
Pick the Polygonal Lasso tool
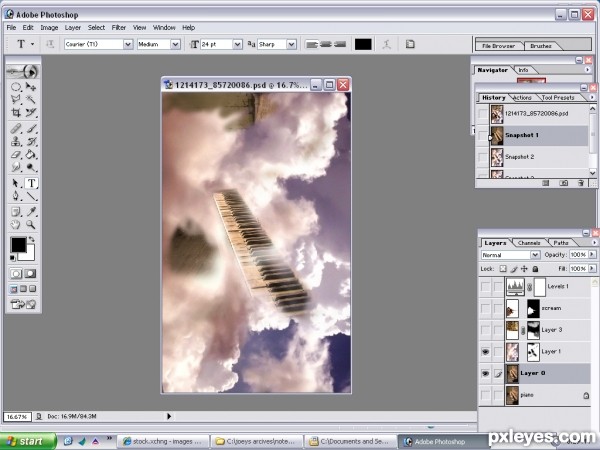16,99
